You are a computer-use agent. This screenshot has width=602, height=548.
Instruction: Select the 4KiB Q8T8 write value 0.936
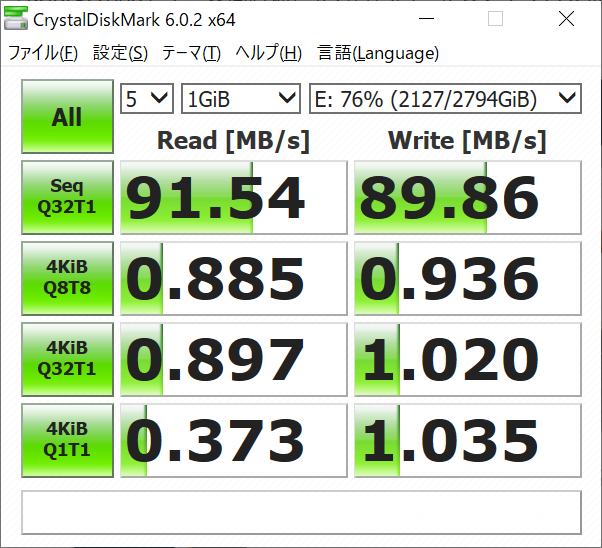tap(468, 278)
